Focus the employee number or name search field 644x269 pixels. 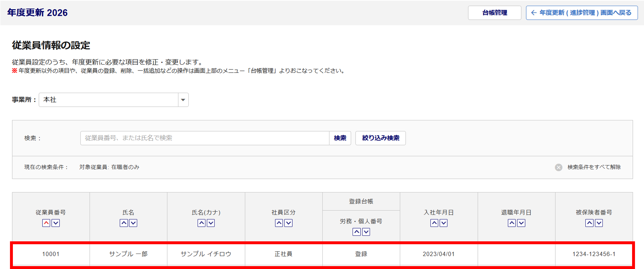[204, 138]
